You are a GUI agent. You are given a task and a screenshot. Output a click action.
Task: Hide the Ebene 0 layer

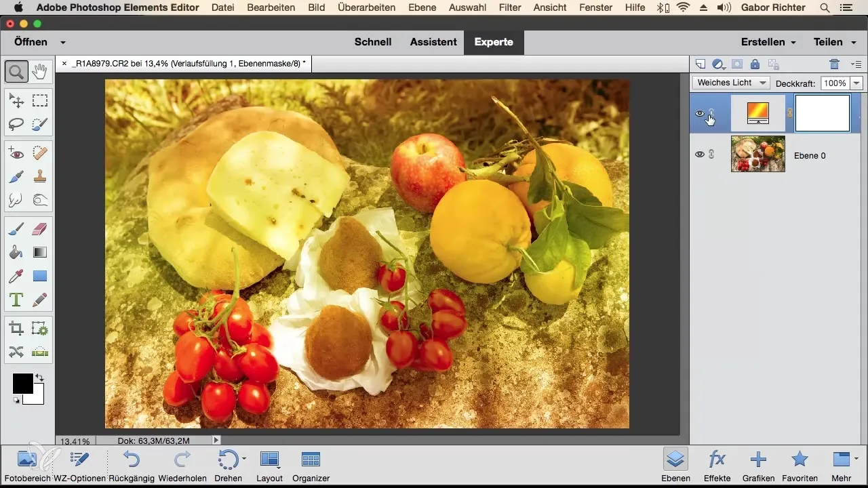[x=700, y=155]
